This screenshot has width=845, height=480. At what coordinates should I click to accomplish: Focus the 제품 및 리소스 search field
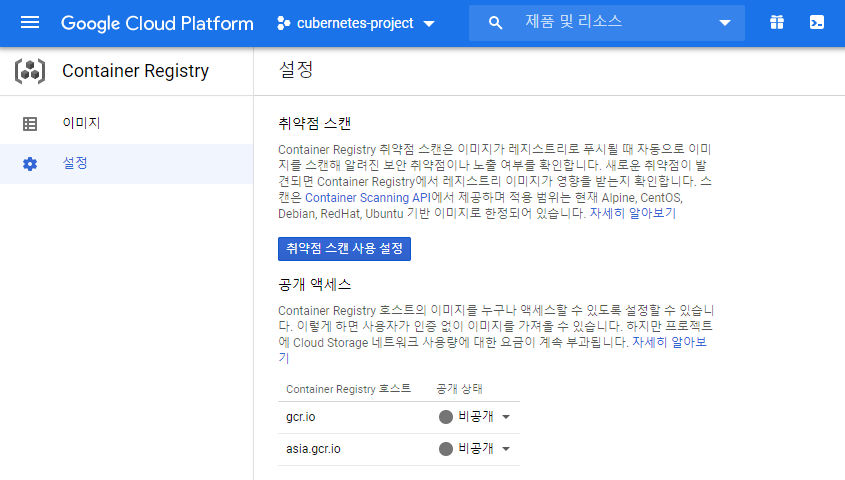tap(606, 23)
